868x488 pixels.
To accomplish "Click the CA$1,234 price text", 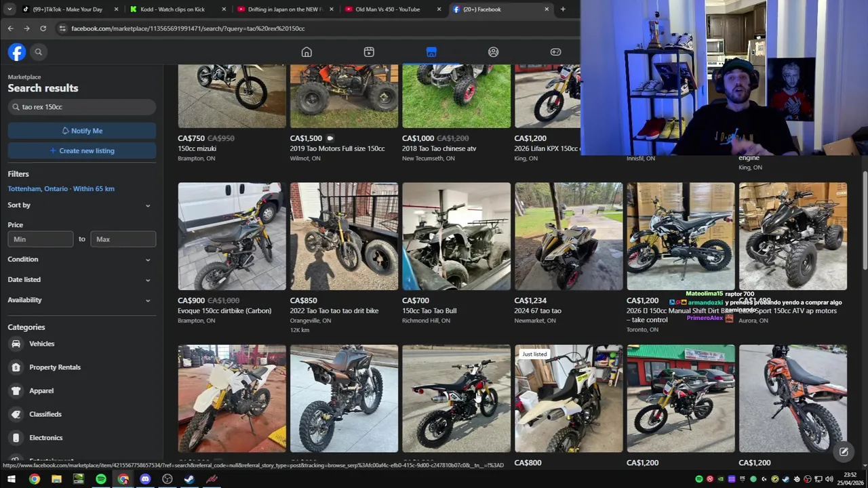I will tap(530, 300).
